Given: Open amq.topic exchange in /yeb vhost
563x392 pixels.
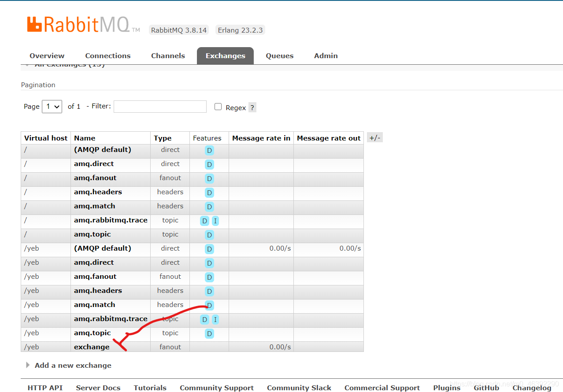Looking at the screenshot, I should point(92,333).
